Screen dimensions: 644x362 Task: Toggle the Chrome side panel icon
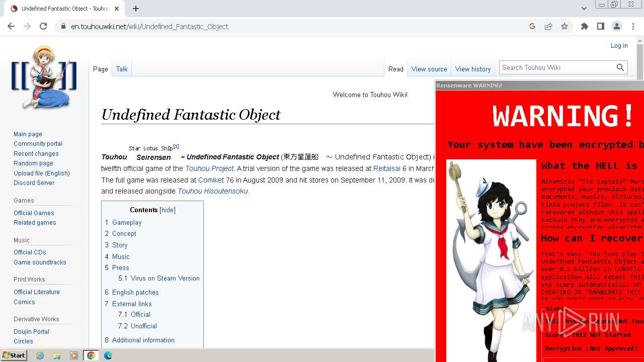point(601,26)
